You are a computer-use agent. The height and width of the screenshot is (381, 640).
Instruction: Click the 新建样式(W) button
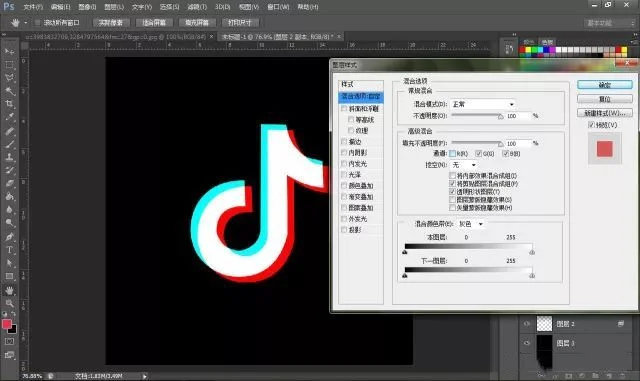pos(605,113)
